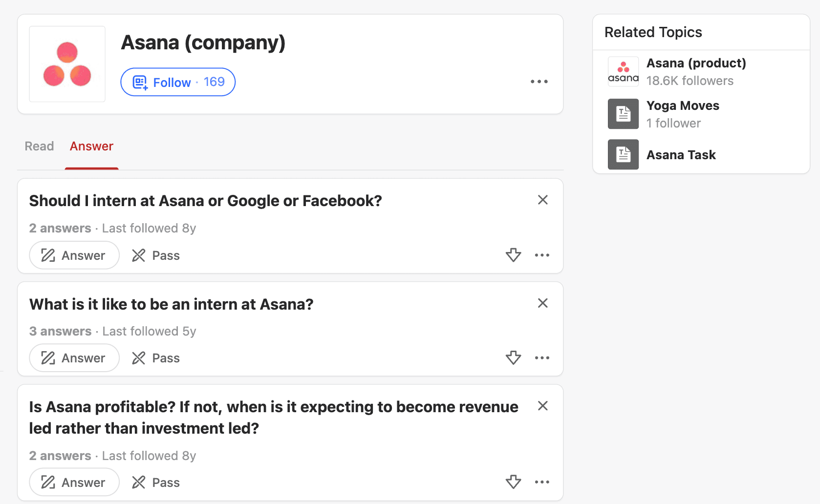Expand more options for intern experience question
Image resolution: width=820 pixels, height=504 pixels.
pos(542,357)
